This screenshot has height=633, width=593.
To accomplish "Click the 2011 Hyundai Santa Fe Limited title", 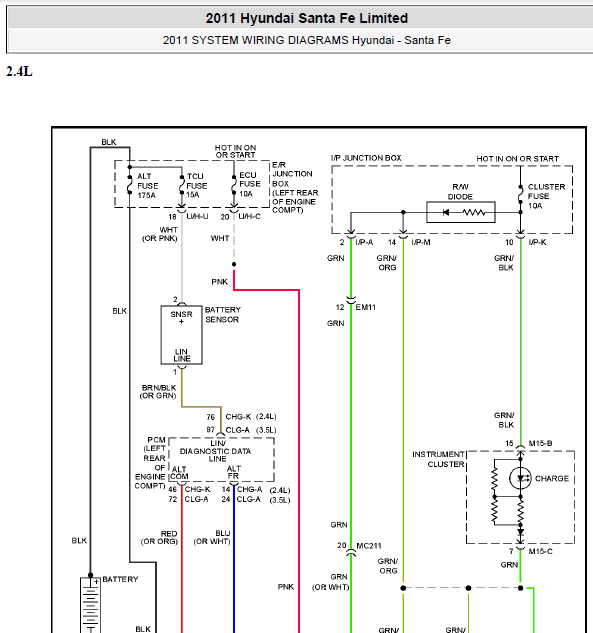I will [307, 18].
